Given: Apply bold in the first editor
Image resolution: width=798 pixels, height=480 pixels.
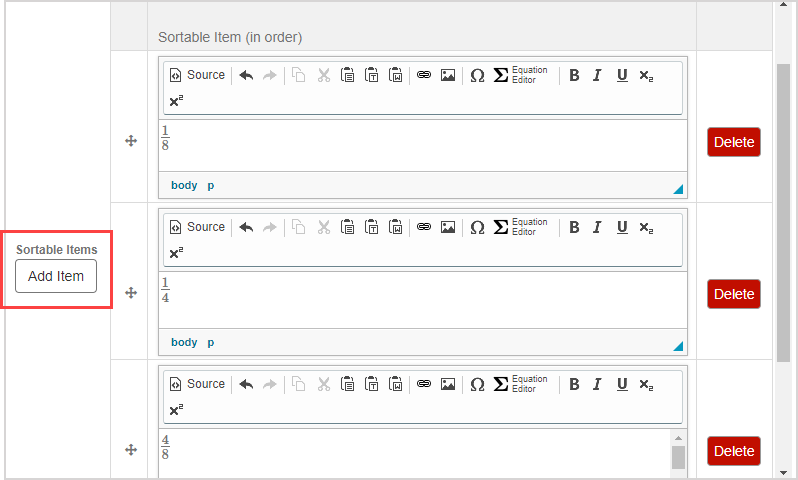Looking at the screenshot, I should 574,75.
